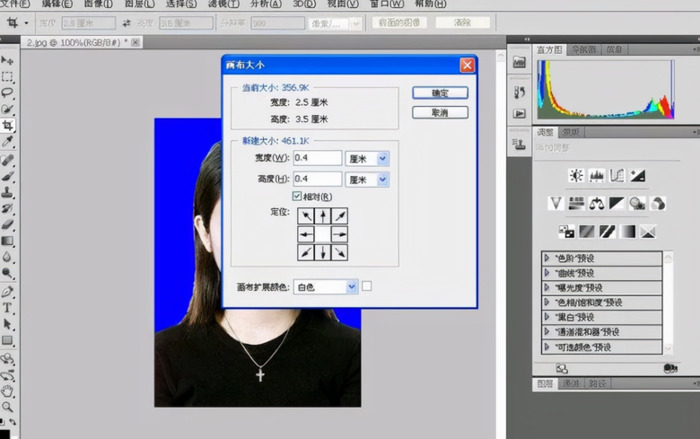
Task: Select the Rectangular Marquee tool
Action: pyautogui.click(x=7, y=76)
